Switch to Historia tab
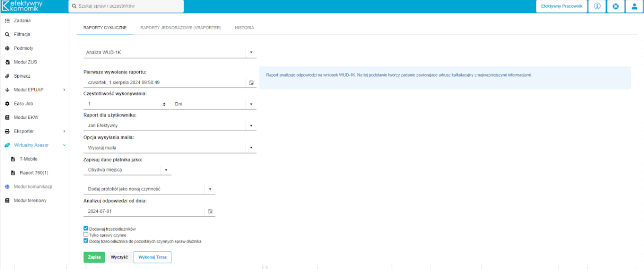 [x=244, y=28]
